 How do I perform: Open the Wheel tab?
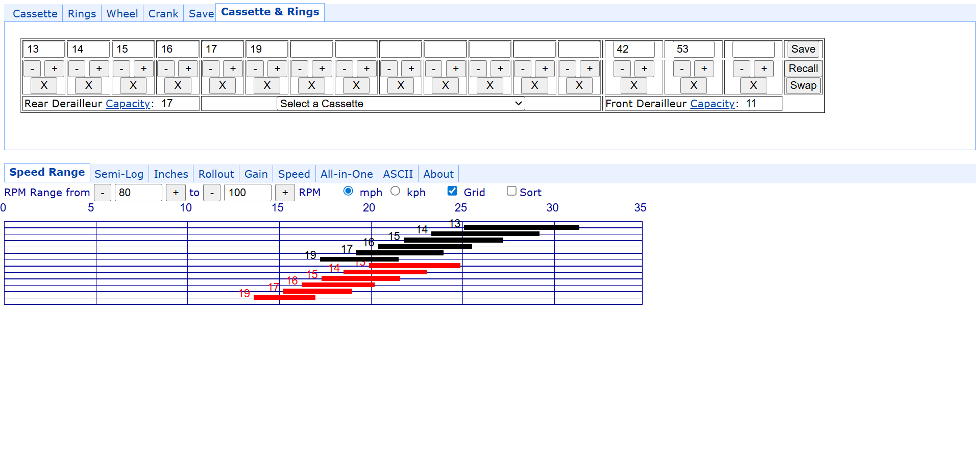point(122,14)
